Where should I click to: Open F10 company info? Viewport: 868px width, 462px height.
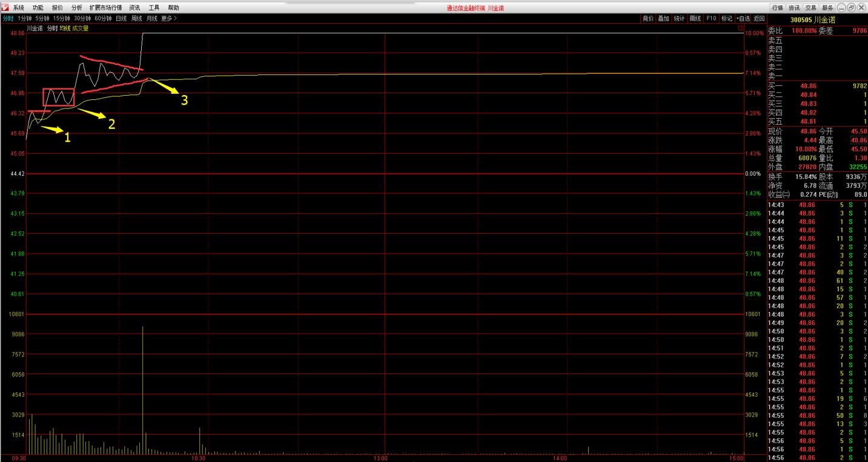pyautogui.click(x=711, y=19)
